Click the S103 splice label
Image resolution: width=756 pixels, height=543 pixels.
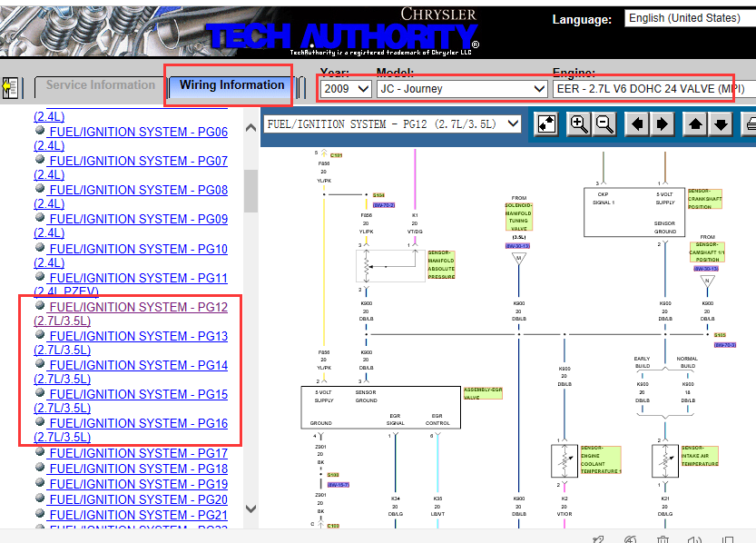333,475
